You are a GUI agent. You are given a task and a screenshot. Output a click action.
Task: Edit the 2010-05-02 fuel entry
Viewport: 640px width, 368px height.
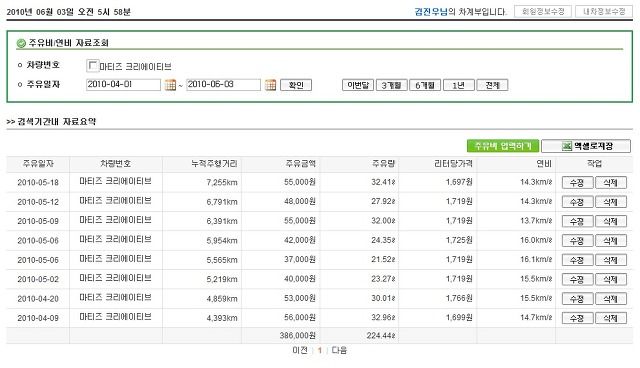577,279
